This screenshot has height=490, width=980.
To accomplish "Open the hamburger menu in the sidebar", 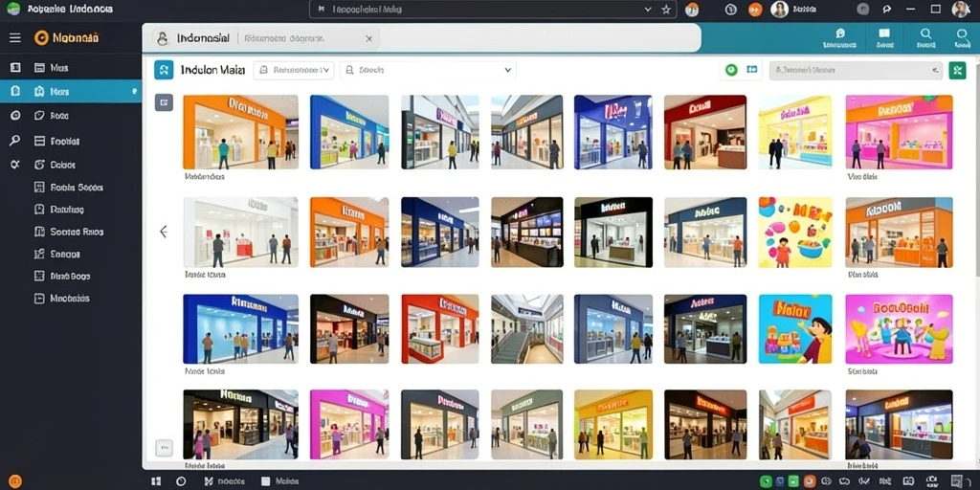I will pyautogui.click(x=15, y=38).
